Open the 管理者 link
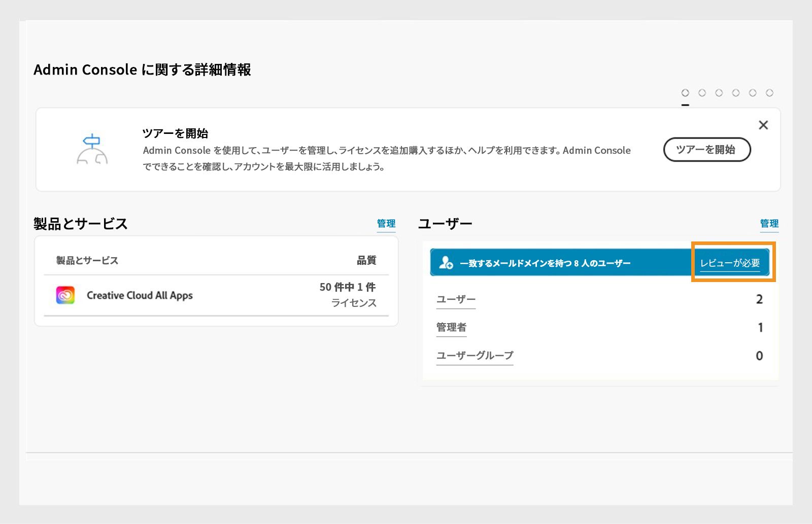Screen dimensions: 812x524 [451, 328]
